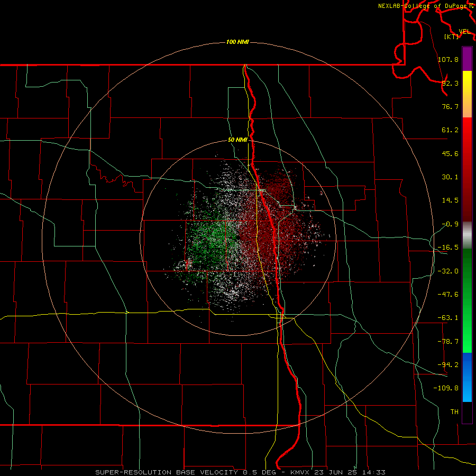The width and height of the screenshot is (476, 476).
Task: Click the "50 NMI" range ring label
Action: [237, 140]
